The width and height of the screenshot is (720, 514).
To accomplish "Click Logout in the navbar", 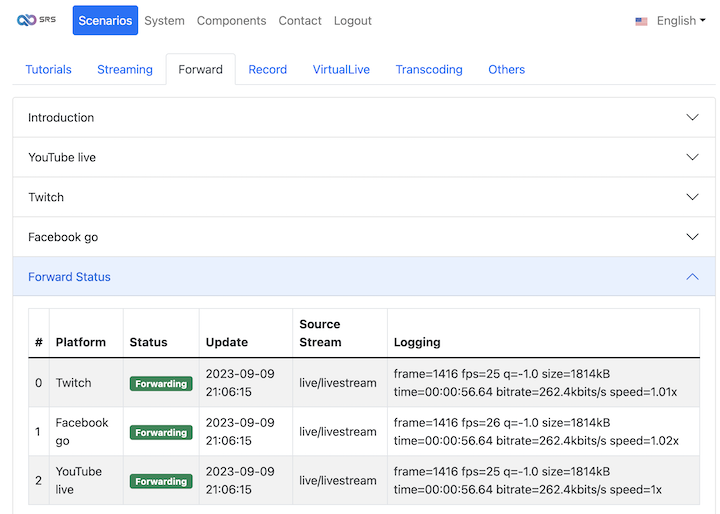I will pos(352,21).
